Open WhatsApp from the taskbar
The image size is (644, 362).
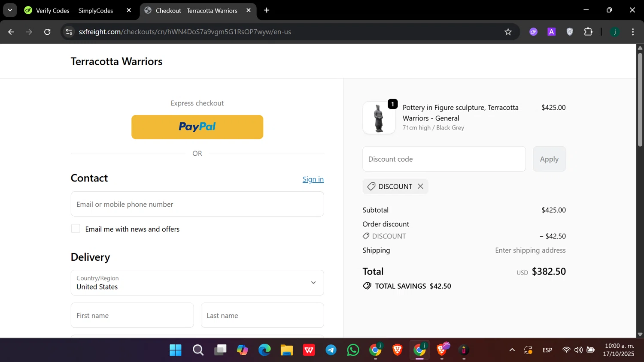pos(353,350)
